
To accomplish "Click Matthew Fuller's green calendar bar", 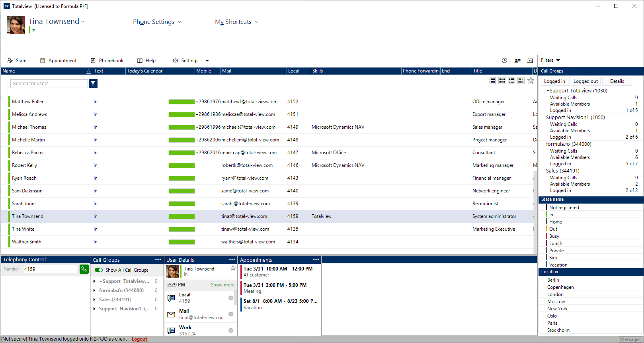I will (181, 102).
